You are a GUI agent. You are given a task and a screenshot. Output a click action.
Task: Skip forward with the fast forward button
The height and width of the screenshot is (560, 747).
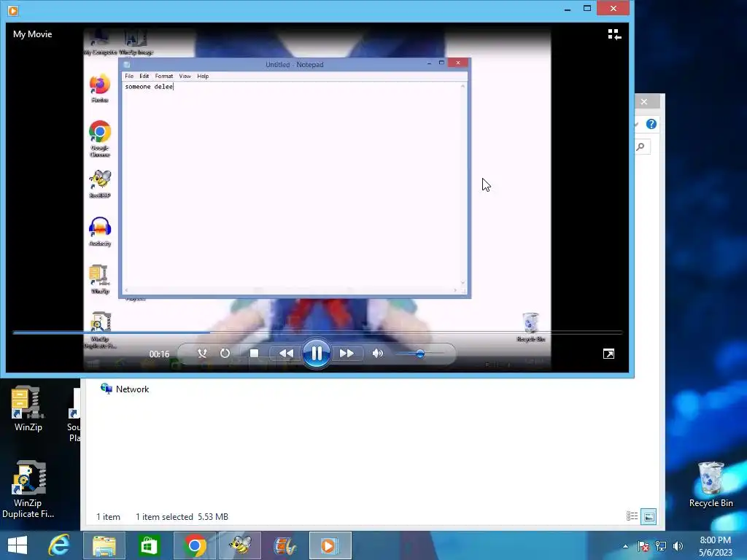pos(347,354)
